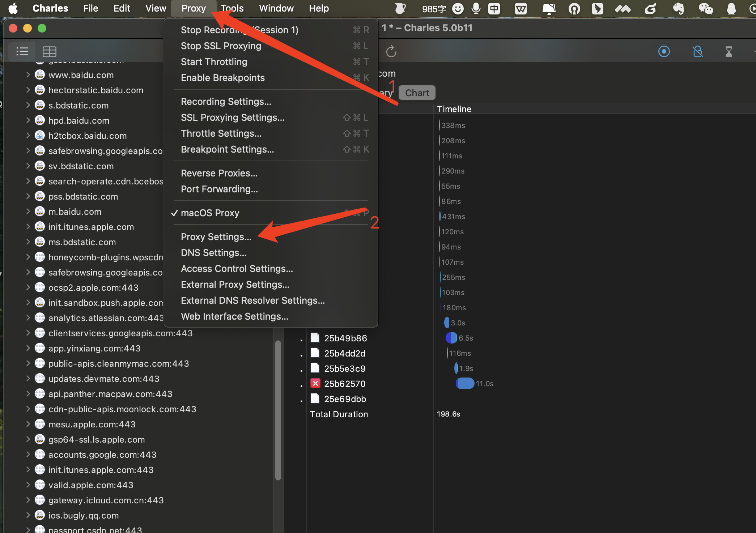Click the file icon for 25b5e3c9
This screenshot has width=756, height=533.
point(315,368)
